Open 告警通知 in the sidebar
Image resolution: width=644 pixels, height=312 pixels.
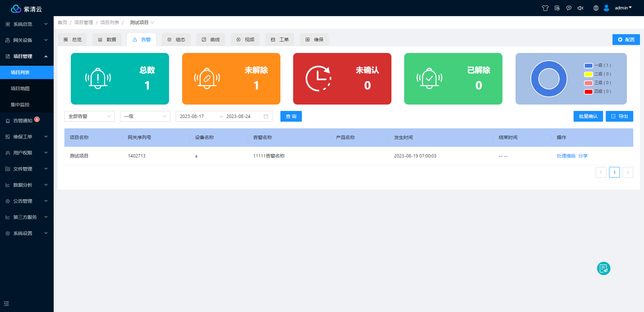pos(27,121)
